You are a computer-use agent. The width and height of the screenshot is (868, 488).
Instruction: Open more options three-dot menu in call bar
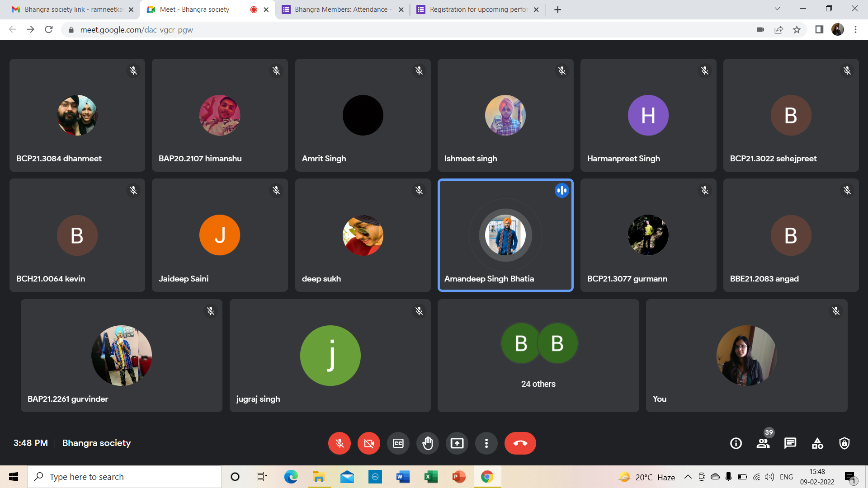pyautogui.click(x=486, y=443)
